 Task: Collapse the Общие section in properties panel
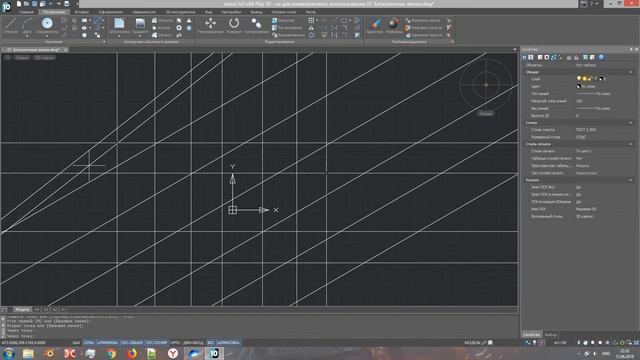click(630, 72)
